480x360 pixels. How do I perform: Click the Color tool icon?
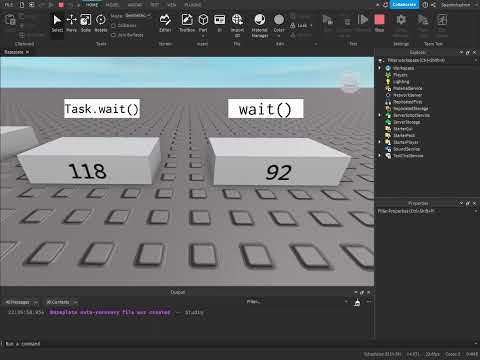click(279, 20)
